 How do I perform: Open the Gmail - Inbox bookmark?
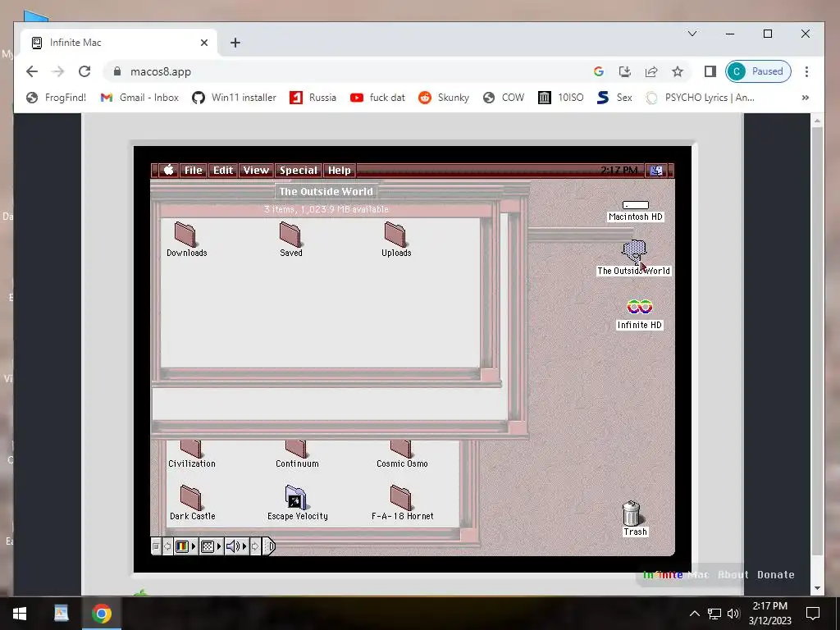tap(139, 98)
